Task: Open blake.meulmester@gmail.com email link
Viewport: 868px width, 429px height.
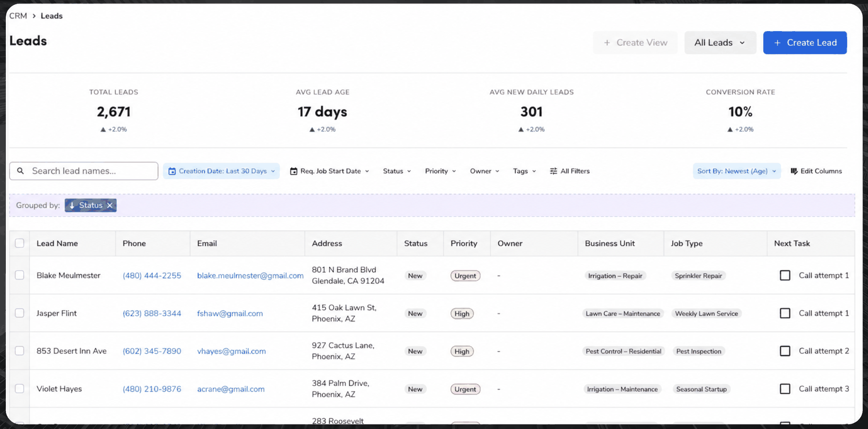Action: pos(250,276)
